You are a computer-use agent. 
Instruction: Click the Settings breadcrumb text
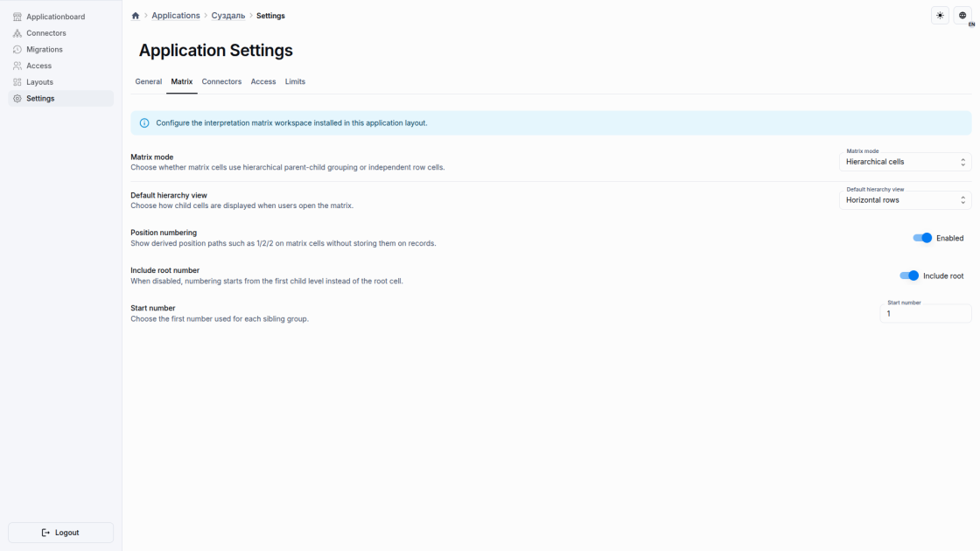(x=270, y=16)
